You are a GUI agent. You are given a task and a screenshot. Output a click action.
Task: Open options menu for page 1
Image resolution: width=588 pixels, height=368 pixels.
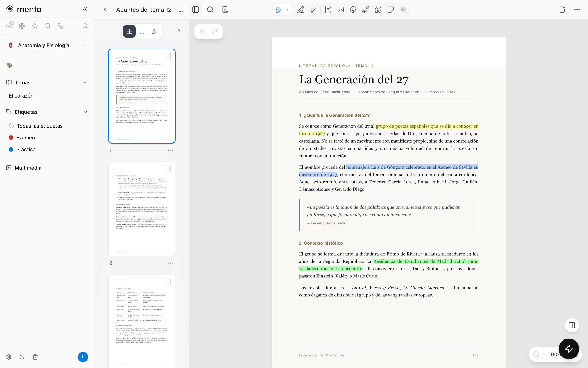coord(170,150)
